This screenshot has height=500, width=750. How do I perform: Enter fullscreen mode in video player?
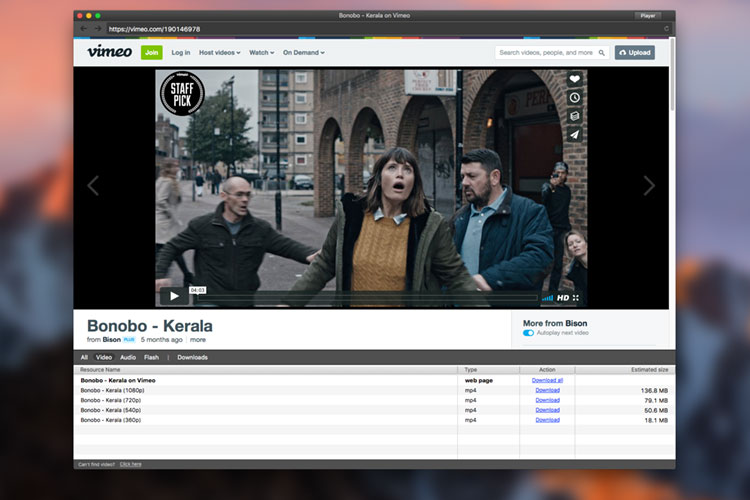tap(576, 298)
